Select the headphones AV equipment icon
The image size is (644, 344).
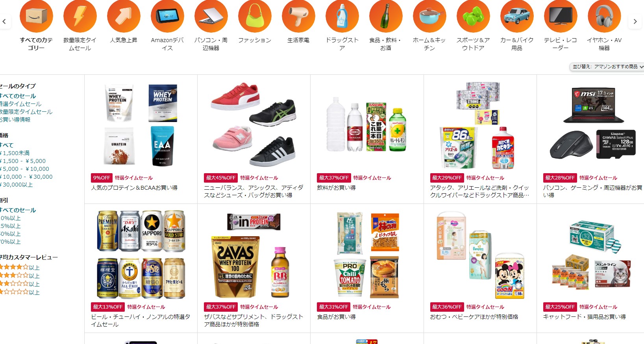(x=604, y=16)
